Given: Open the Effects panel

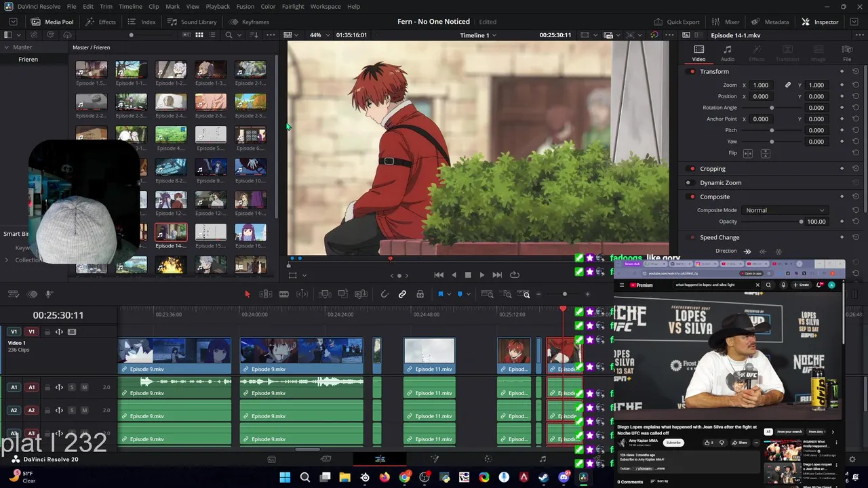Looking at the screenshot, I should coord(101,22).
